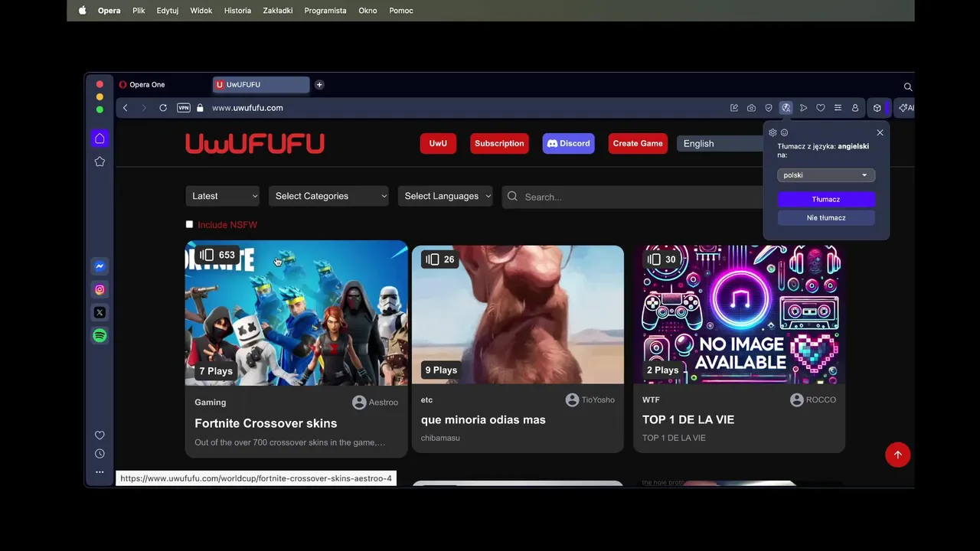
Task: Open X (Twitter) from the sidebar
Action: [x=100, y=312]
